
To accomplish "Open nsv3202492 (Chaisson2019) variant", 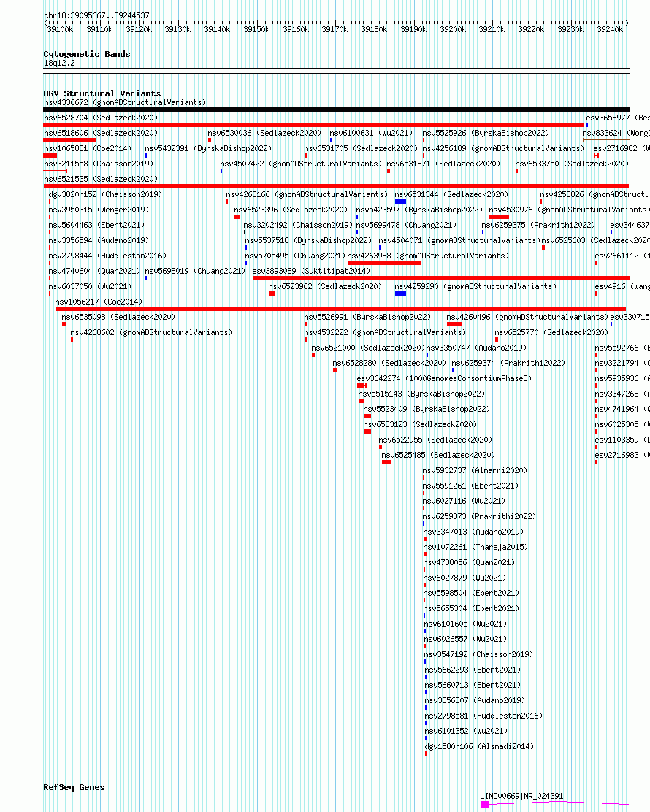I will click(298, 225).
